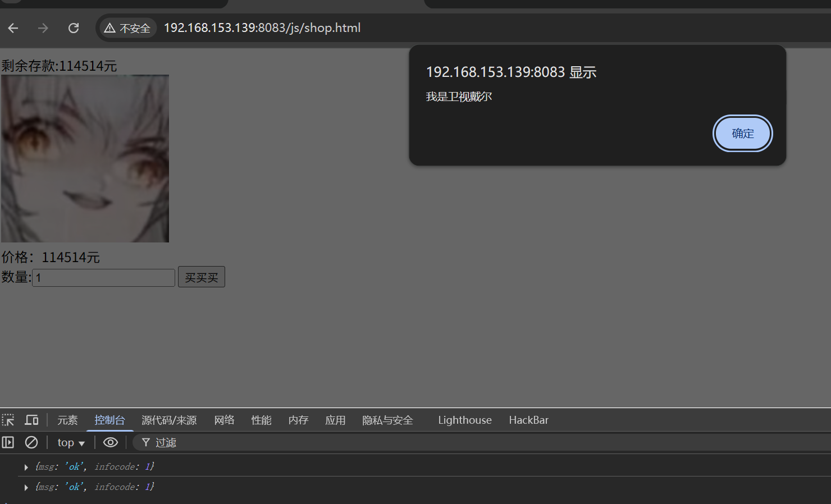Image resolution: width=831 pixels, height=504 pixels.
Task: Click the browser back arrow
Action: pos(13,28)
